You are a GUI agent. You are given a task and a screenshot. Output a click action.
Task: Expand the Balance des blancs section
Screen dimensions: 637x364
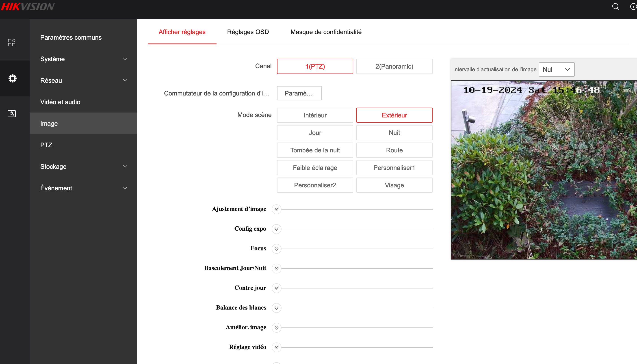pyautogui.click(x=277, y=308)
